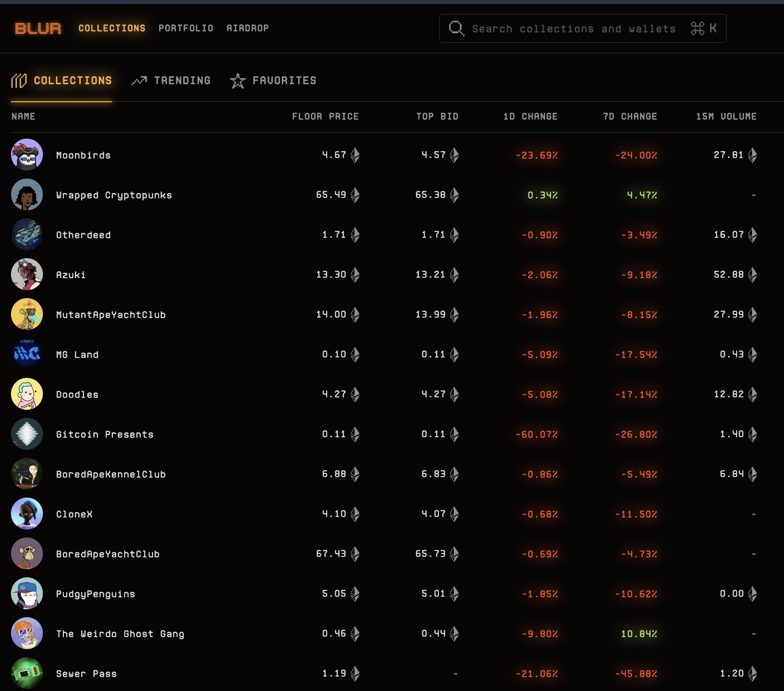Open the MutantApeYachtClub avatar
The width and height of the screenshot is (784, 691).
pos(27,315)
